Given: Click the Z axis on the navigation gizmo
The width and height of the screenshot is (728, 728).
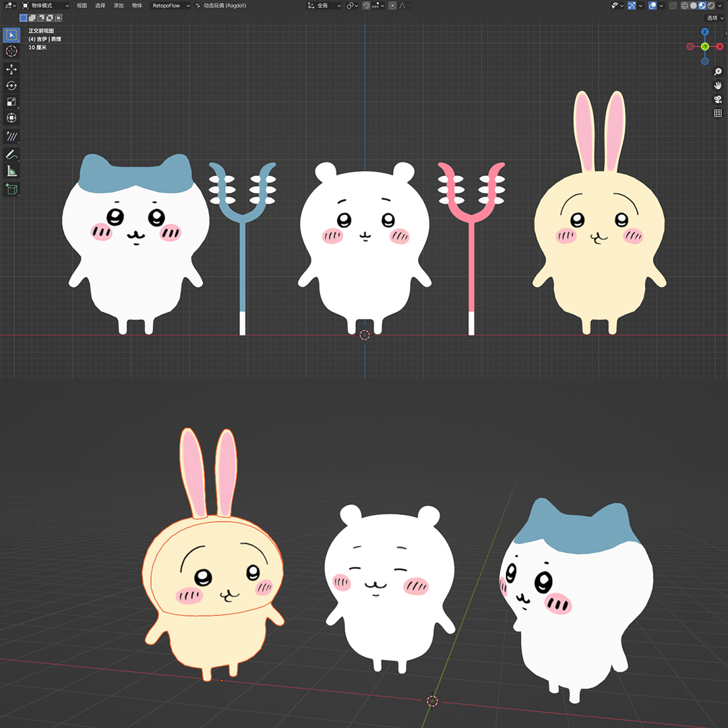Looking at the screenshot, I should click(705, 32).
